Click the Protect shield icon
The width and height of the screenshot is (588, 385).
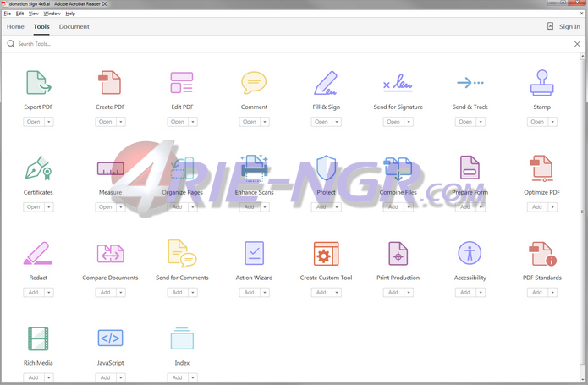tap(327, 168)
